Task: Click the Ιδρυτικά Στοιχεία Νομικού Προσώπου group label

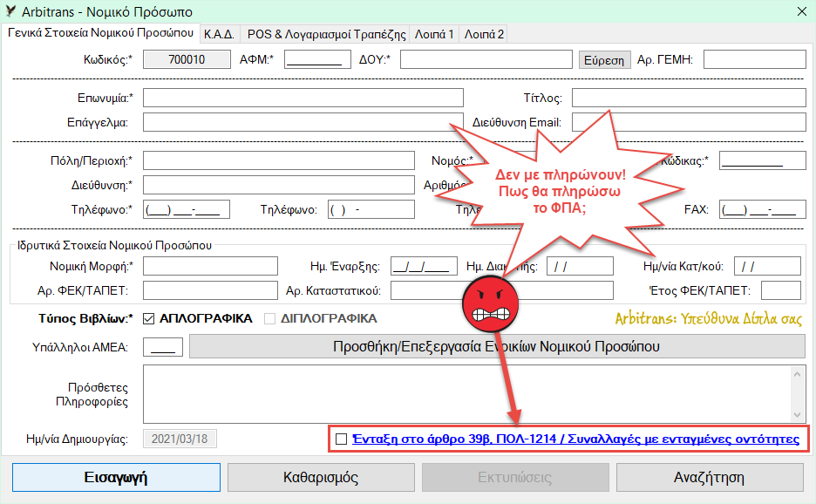Action: click(x=114, y=245)
